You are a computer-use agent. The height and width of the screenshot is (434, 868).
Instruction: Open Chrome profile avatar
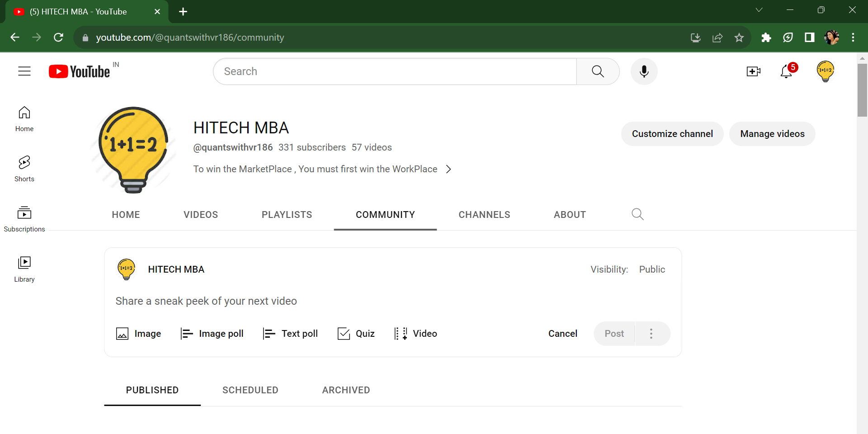[x=831, y=38]
